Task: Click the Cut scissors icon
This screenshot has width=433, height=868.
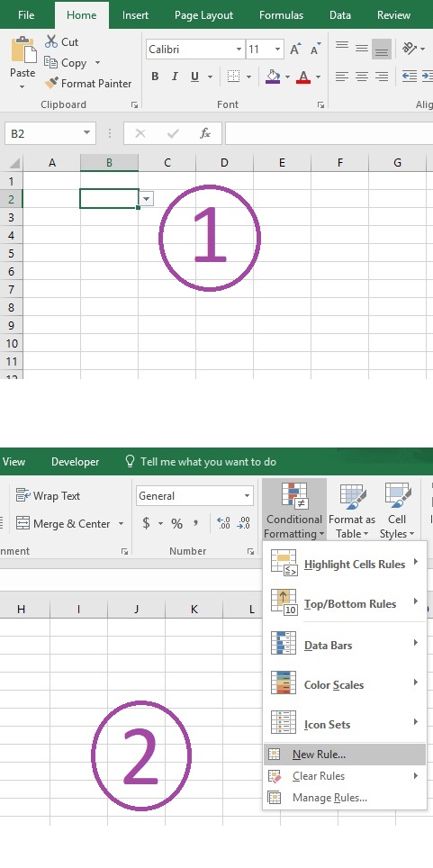Action: [x=51, y=41]
